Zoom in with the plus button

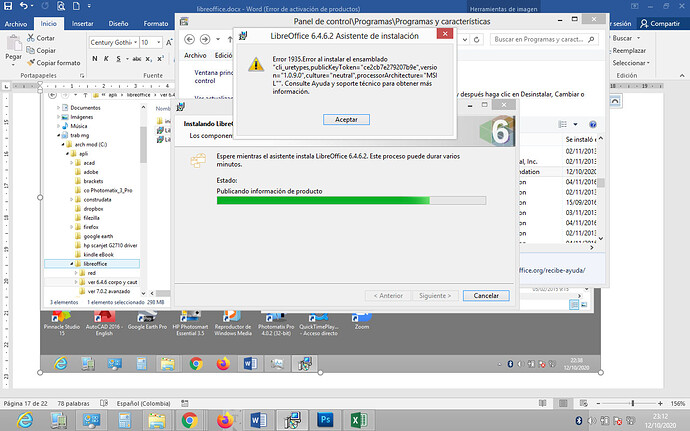click(660, 403)
